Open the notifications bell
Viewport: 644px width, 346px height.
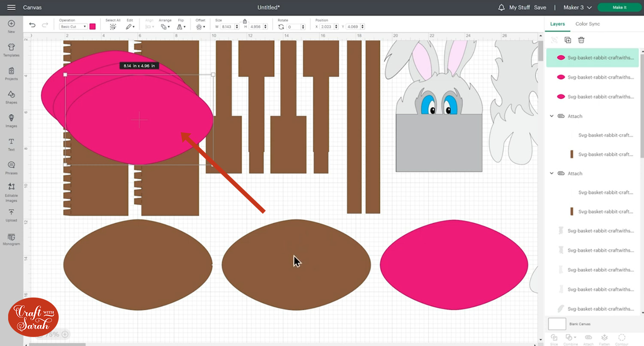[x=501, y=7]
